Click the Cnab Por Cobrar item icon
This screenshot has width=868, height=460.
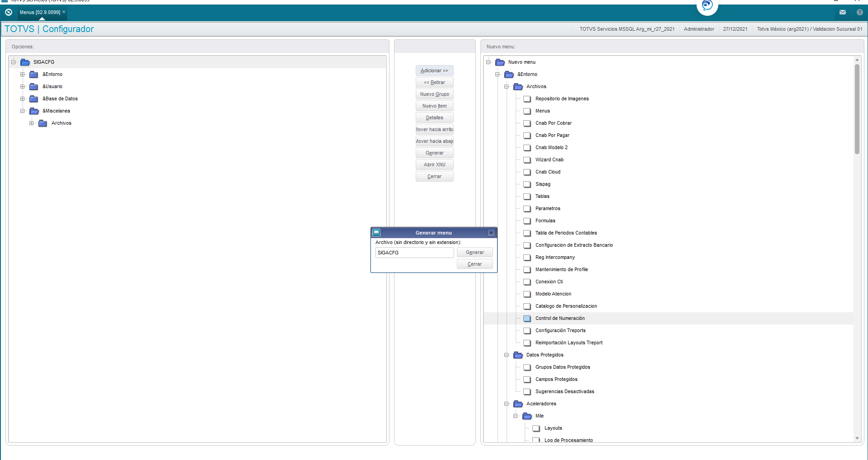[x=527, y=123]
